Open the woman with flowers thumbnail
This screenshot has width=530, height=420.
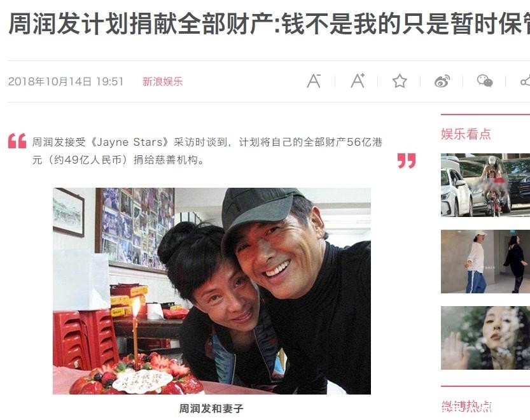[485, 338]
